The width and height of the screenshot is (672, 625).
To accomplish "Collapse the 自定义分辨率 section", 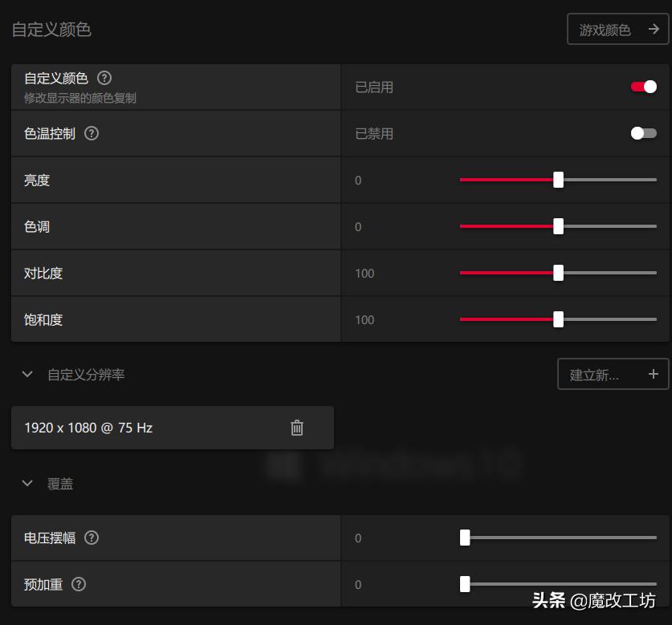I will click(x=26, y=374).
